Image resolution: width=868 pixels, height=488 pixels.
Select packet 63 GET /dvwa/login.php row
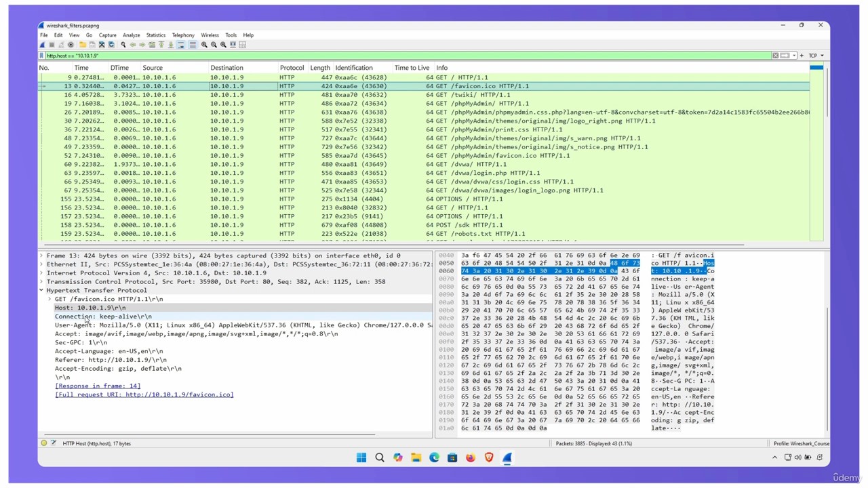tap(424, 173)
